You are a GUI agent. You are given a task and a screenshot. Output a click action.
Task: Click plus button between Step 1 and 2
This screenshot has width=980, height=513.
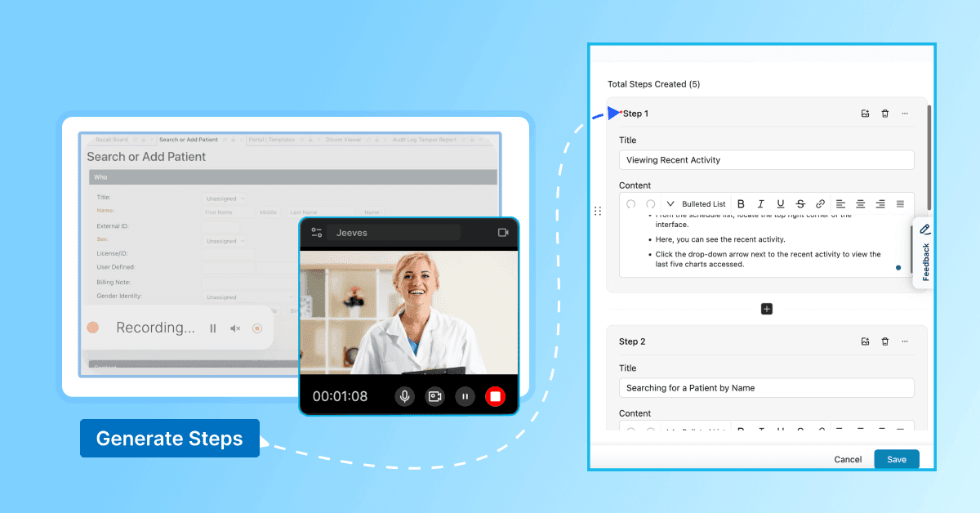click(x=766, y=309)
